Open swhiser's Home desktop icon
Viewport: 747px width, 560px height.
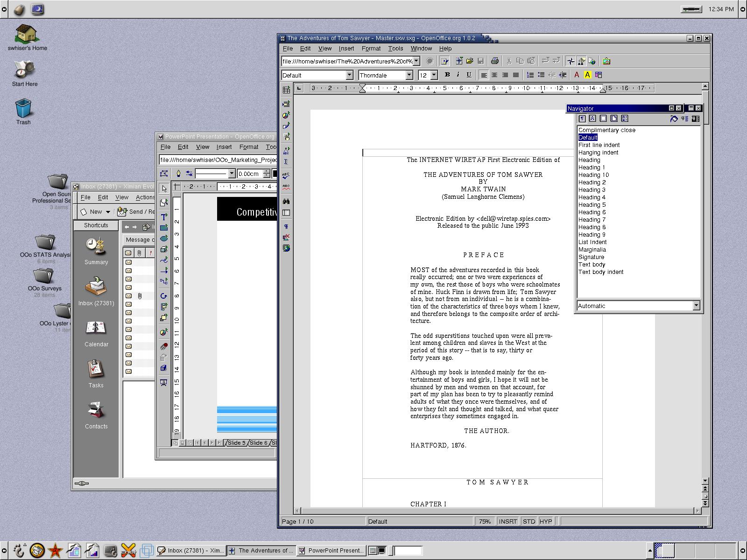click(27, 37)
